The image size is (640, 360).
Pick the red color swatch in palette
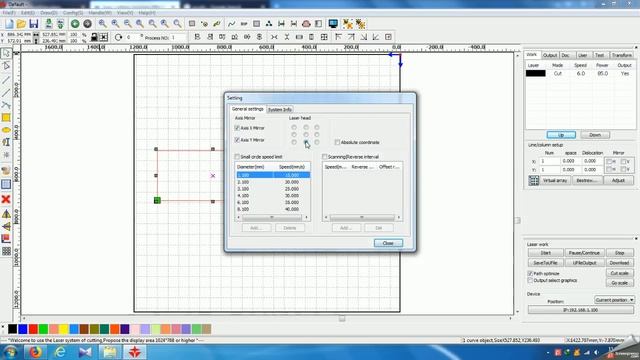33,329
